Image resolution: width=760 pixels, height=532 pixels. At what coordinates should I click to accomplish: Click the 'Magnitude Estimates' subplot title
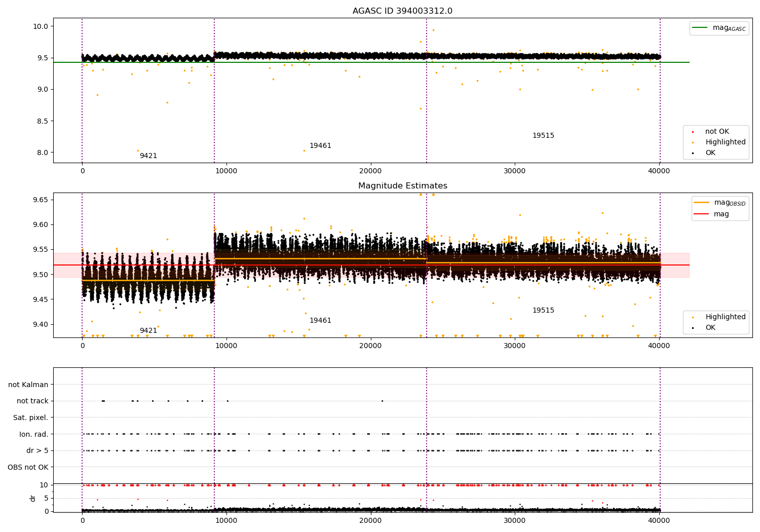[402, 186]
